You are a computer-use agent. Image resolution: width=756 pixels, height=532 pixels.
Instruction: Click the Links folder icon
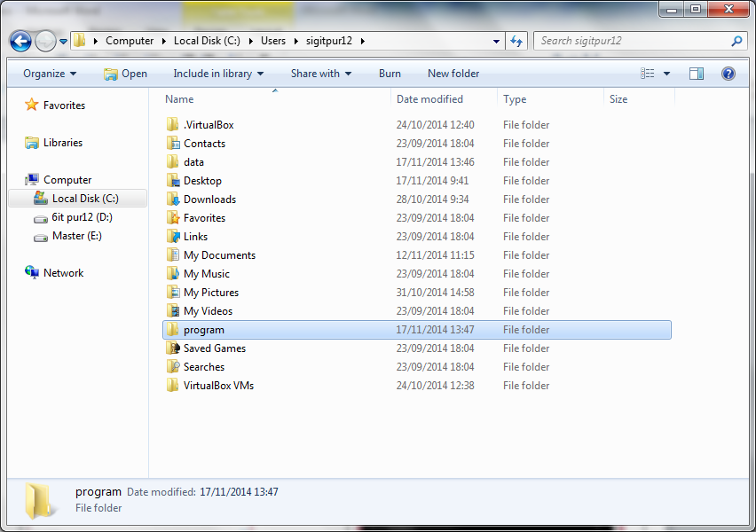click(173, 237)
